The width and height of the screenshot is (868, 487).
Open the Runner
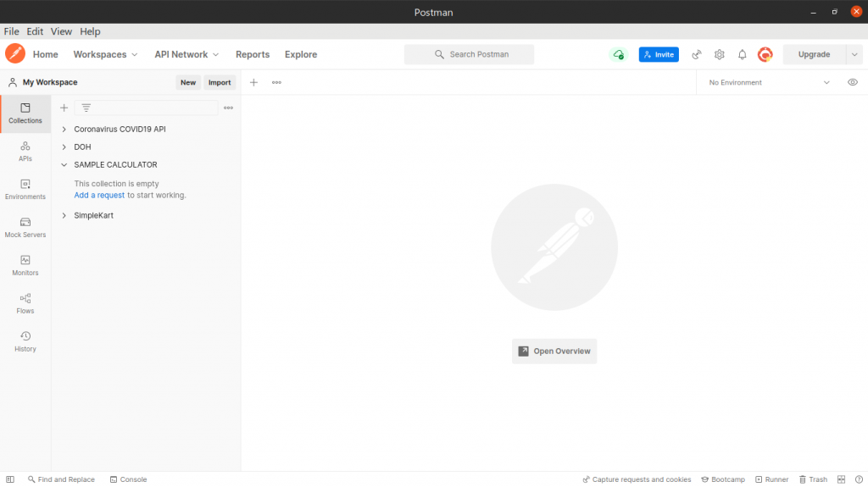771,479
